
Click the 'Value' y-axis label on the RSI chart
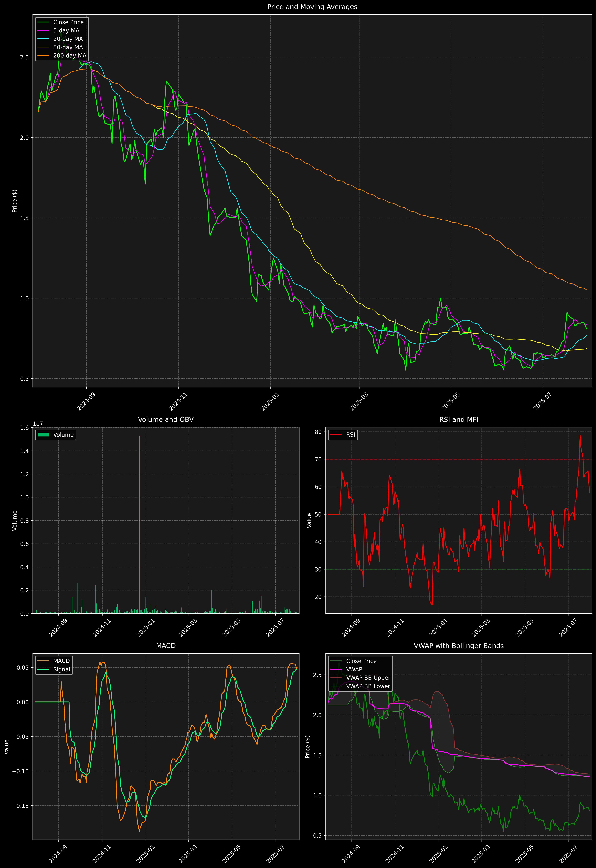pos(309,520)
